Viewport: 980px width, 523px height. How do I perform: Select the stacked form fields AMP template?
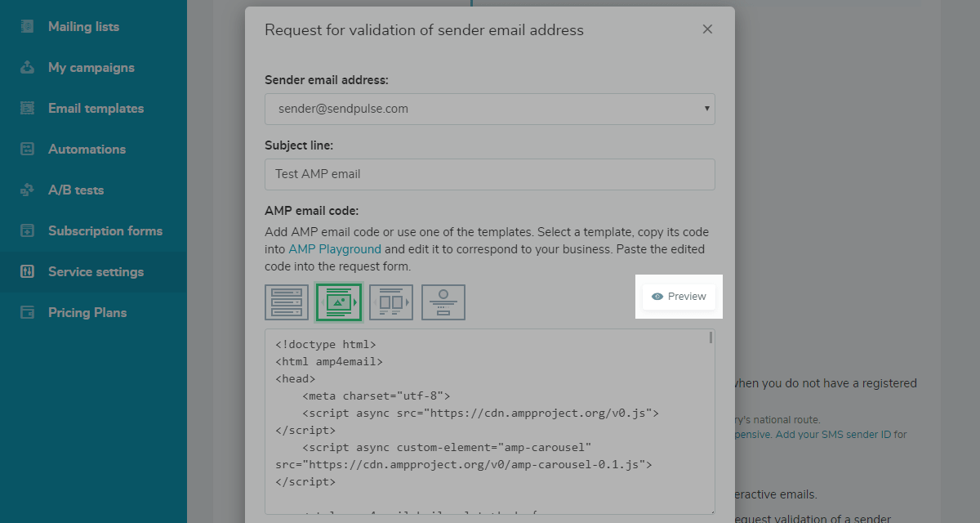pyautogui.click(x=287, y=302)
